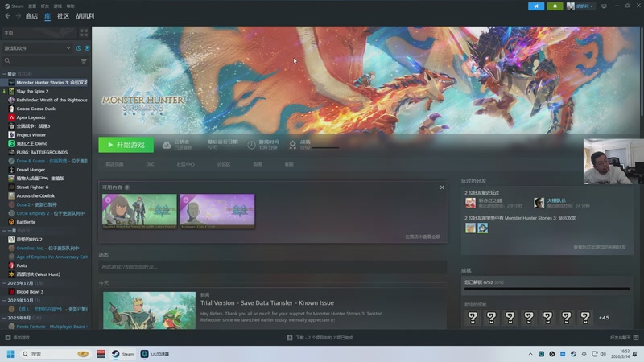Image resolution: width=644 pixels, height=362 pixels.
Task: Collapse the 2025年8月 group
Action: (x=5, y=318)
